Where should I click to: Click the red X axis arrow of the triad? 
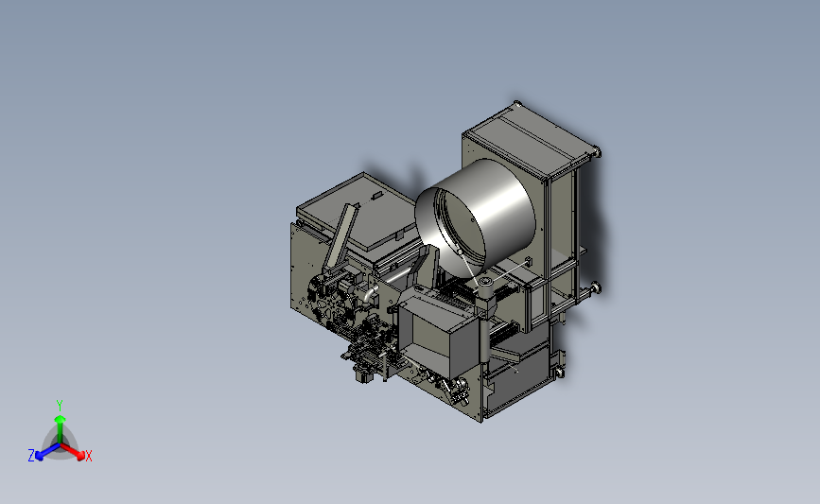pos(73,451)
